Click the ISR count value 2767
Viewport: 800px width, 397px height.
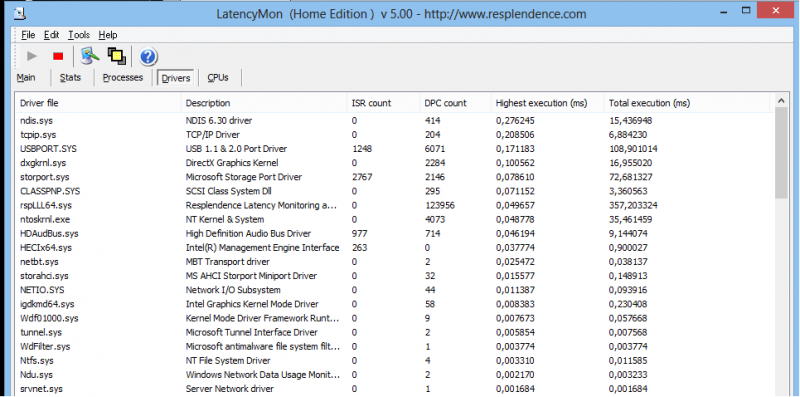point(362,177)
